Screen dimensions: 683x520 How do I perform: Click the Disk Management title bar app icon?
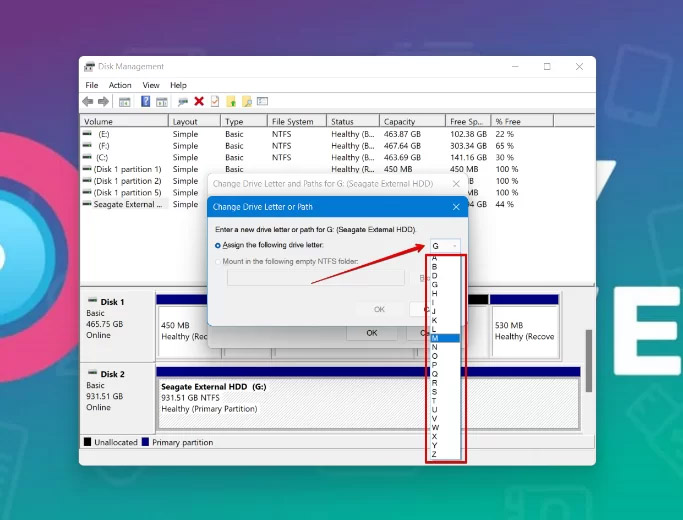(89, 67)
